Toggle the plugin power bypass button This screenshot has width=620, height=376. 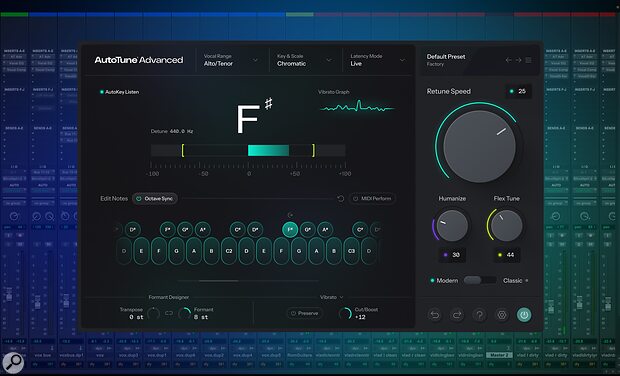524,315
